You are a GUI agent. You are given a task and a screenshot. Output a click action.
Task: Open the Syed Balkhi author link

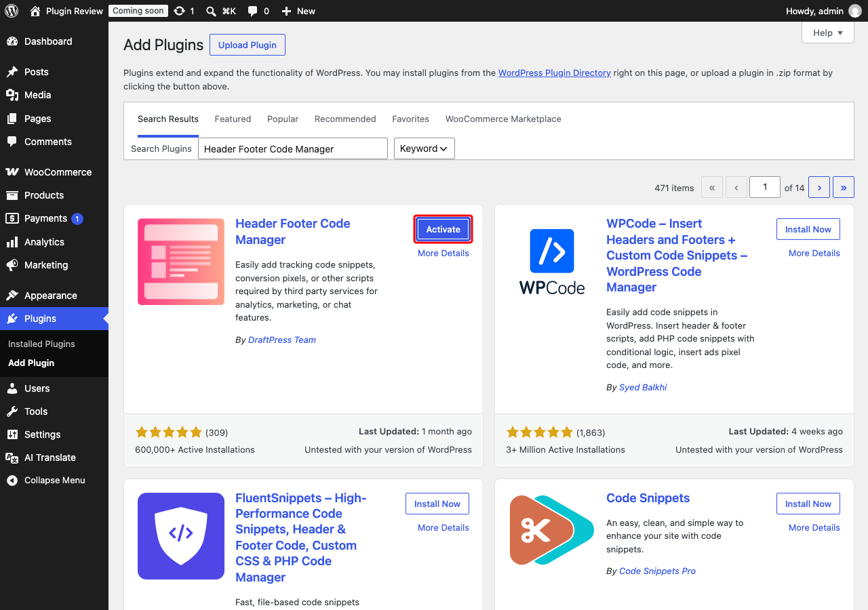[x=643, y=388]
